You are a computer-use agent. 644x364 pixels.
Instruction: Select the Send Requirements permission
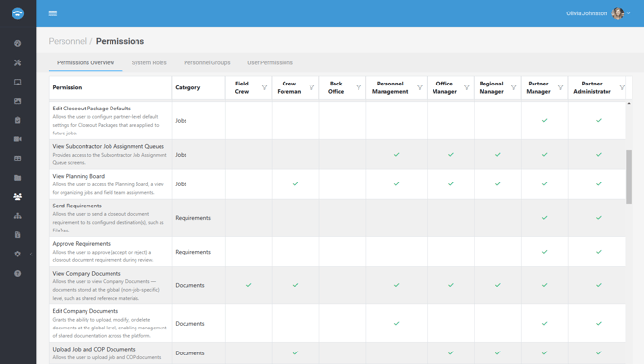pos(77,206)
